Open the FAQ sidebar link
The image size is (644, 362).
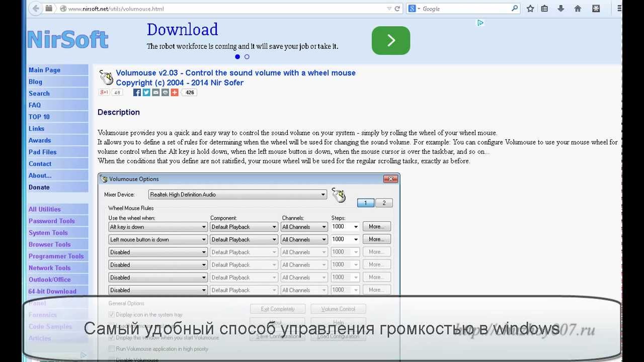[x=34, y=105]
